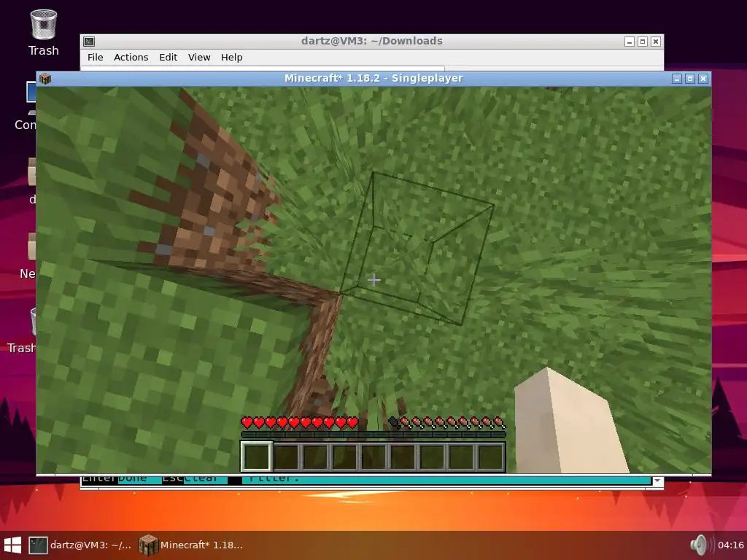Click the Minecraft hunger drumsticks bar
This screenshot has width=747, height=560.
[447, 422]
